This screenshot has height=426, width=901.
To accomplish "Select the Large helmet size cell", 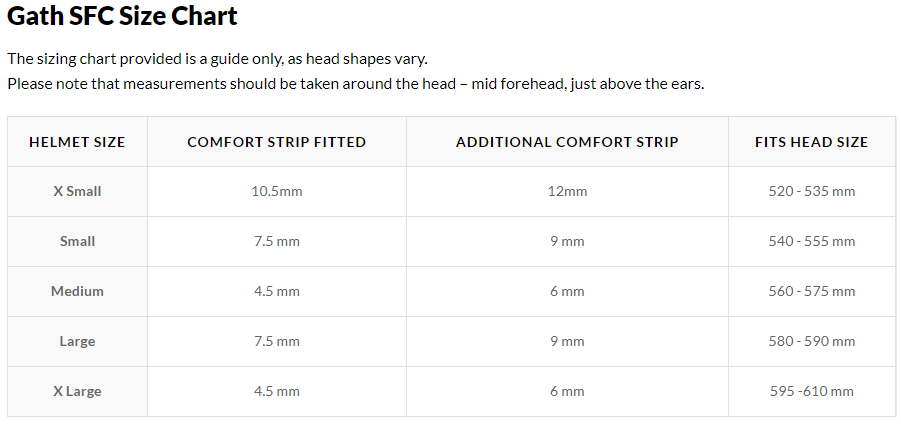I will tap(77, 341).
